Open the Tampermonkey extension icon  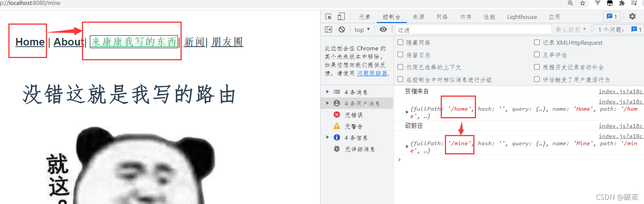pyautogui.click(x=610, y=3)
